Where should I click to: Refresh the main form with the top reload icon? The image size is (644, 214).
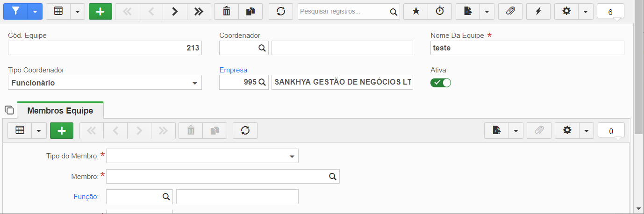(281, 12)
